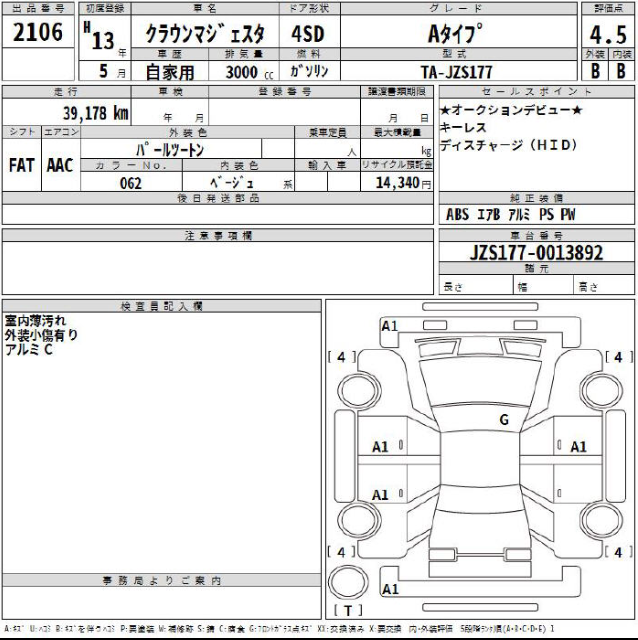Select the recycle deposit 14,340円
The image size is (638, 640).
click(404, 183)
